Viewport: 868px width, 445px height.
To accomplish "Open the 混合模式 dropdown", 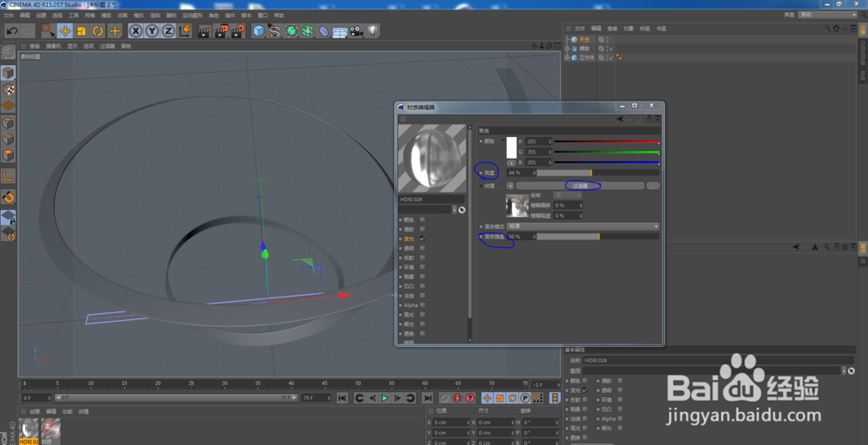I will click(x=583, y=226).
